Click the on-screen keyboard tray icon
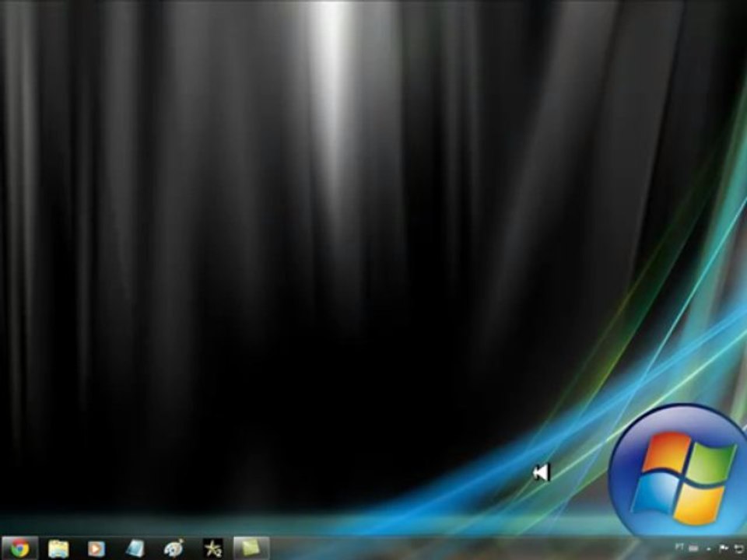 [693, 549]
